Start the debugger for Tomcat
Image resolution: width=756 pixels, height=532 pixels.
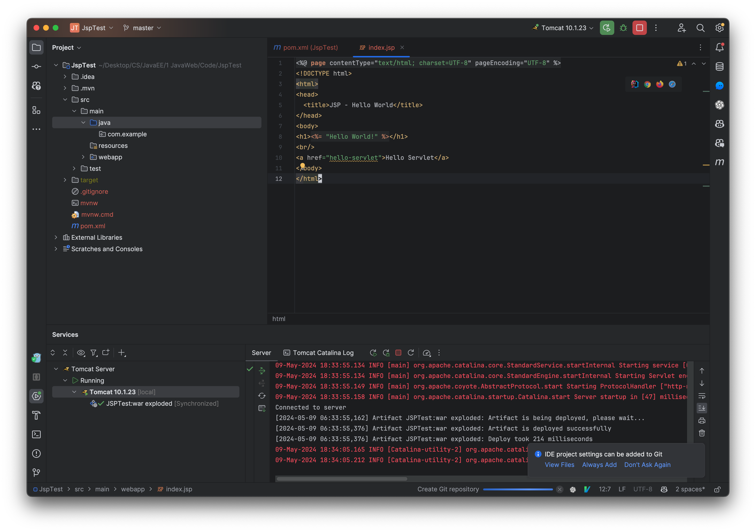[623, 28]
